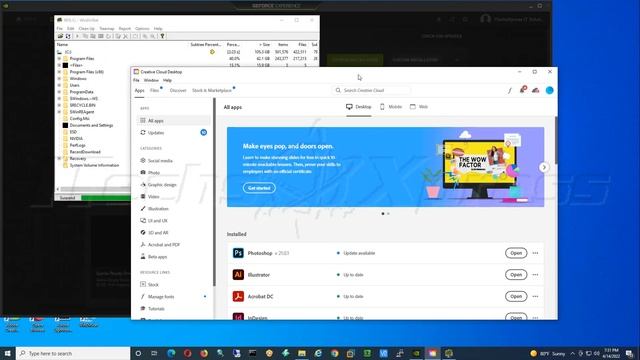
Task: Click Open button for Acrobat DC
Action: (516, 296)
